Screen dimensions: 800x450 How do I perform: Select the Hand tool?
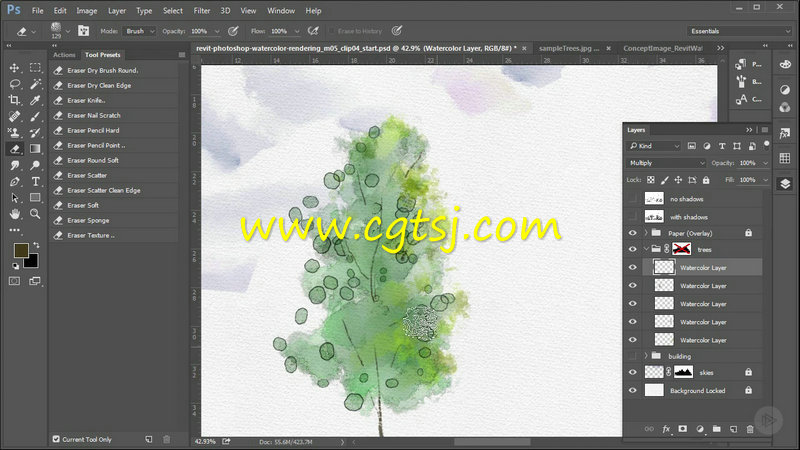(14, 214)
